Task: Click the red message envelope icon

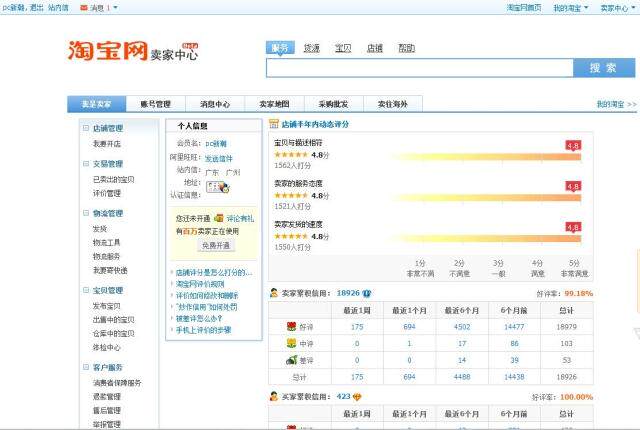Action: click(x=84, y=7)
